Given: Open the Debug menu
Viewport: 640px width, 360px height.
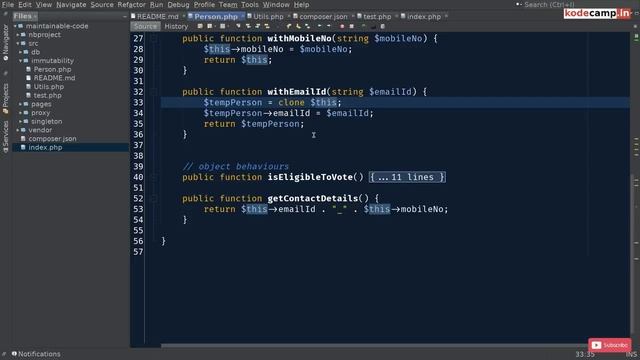Looking at the screenshot, I should click(x=178, y=5).
